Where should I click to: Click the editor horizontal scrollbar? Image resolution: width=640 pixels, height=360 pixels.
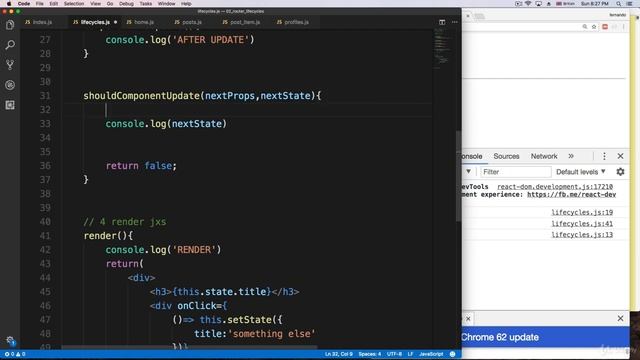(x=189, y=347)
